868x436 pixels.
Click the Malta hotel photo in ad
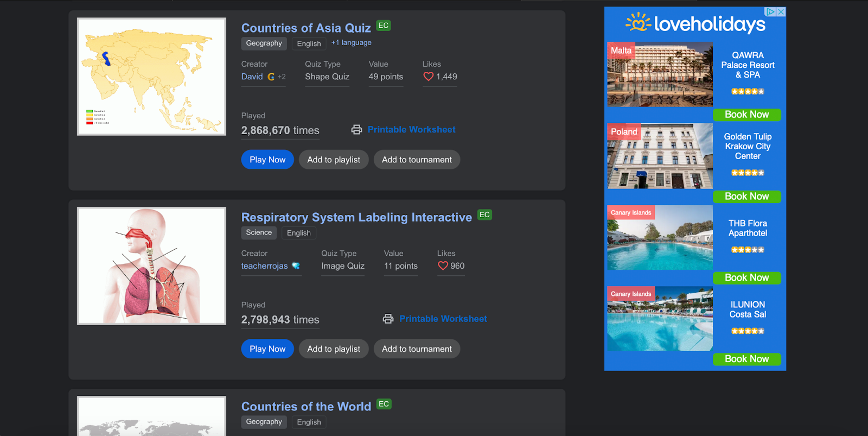point(660,74)
